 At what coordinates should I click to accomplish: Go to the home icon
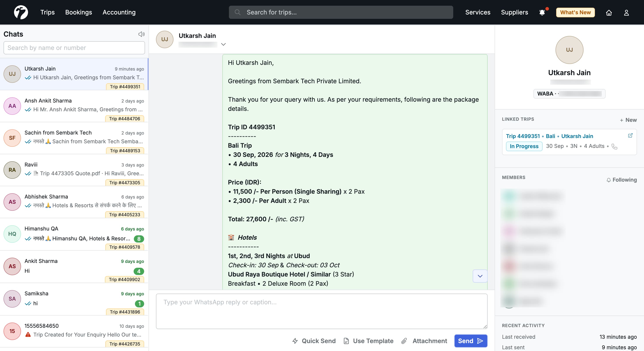coord(609,12)
